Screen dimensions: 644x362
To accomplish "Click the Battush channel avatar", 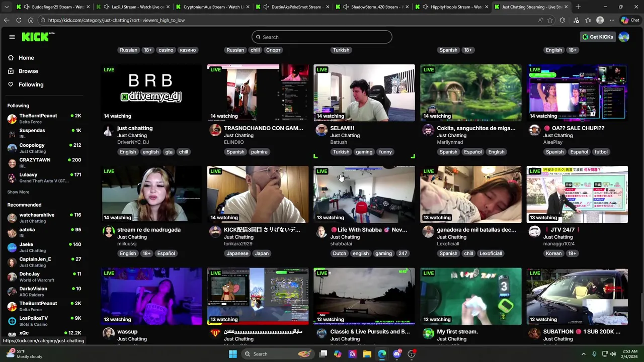I will [321, 131].
